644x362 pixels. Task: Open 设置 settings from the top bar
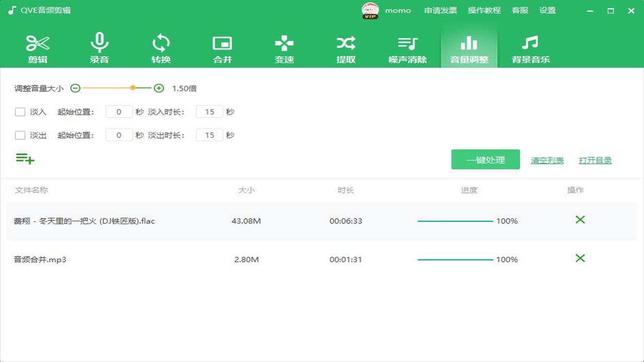click(548, 10)
